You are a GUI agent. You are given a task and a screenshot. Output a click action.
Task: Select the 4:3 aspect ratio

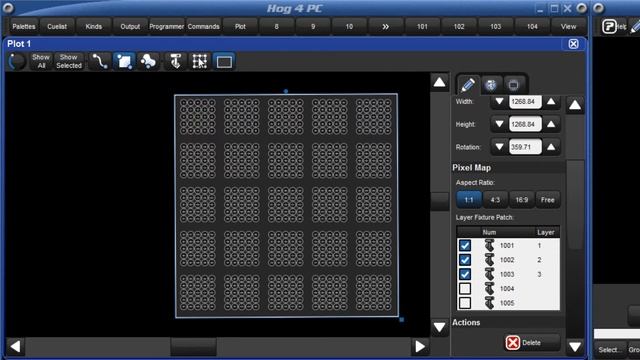(495, 200)
